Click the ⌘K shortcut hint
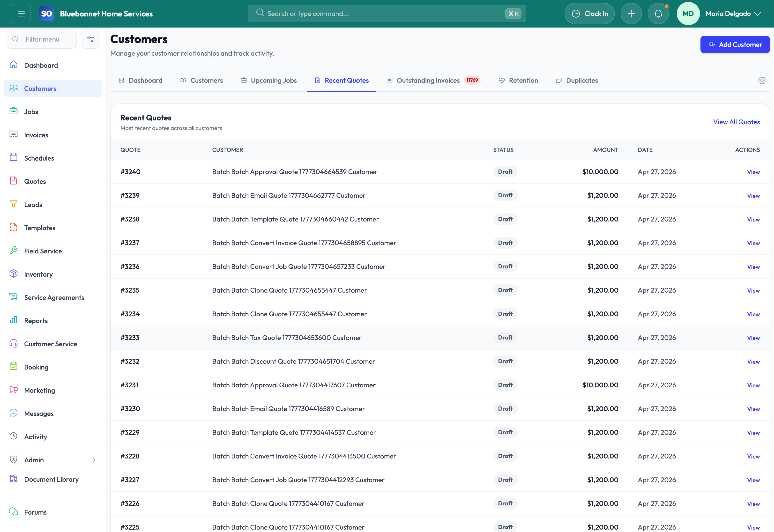 coord(513,14)
